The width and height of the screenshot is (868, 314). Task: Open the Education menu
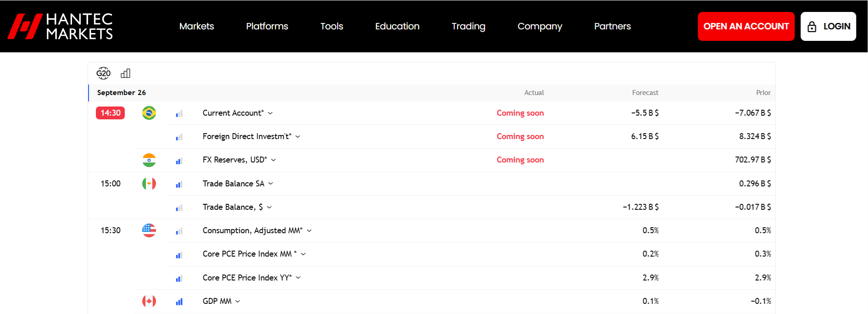click(397, 26)
